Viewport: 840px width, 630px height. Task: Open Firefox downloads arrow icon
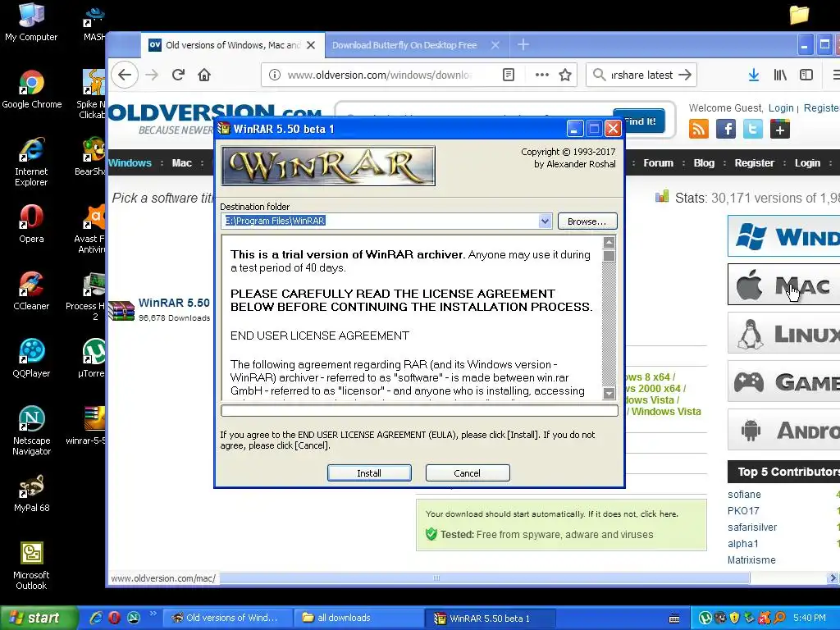753,75
